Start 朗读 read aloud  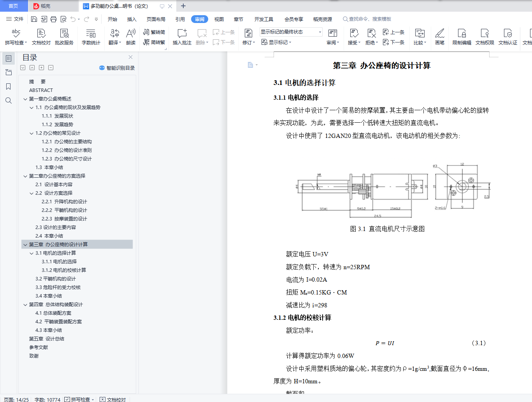(x=131, y=37)
